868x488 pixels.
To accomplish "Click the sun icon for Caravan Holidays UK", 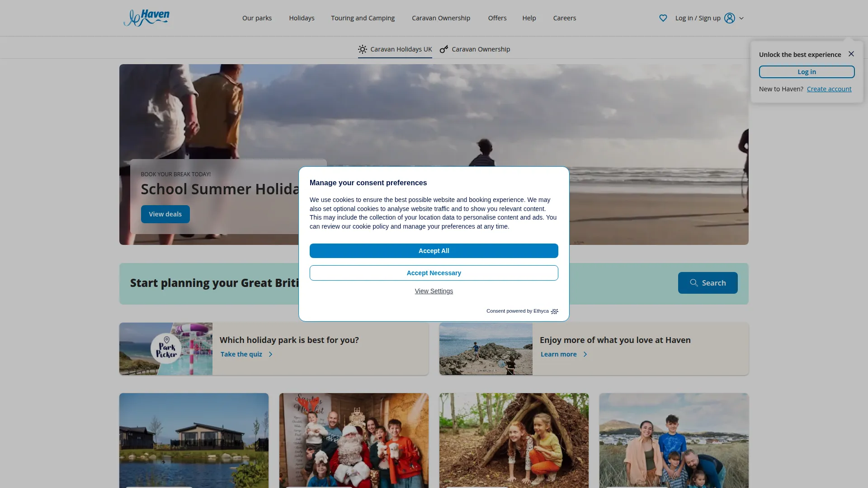I will click(363, 49).
